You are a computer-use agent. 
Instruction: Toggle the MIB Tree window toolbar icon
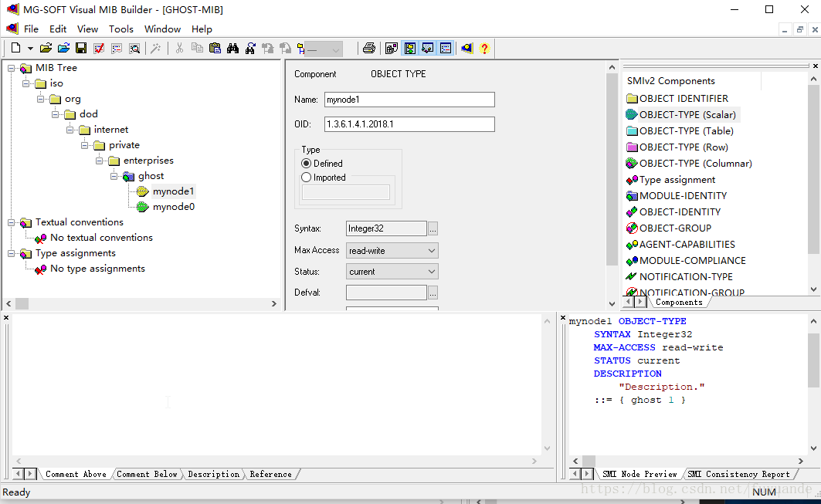tap(410, 48)
